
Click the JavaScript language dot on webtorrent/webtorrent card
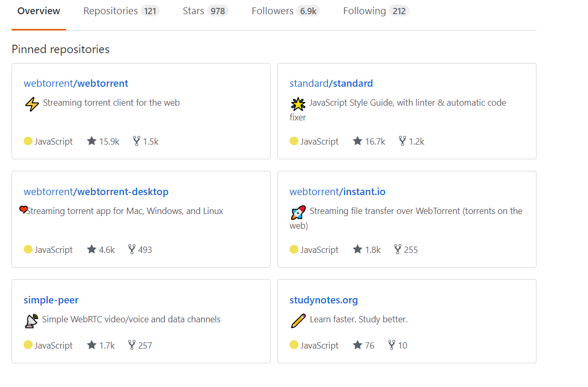coord(28,141)
